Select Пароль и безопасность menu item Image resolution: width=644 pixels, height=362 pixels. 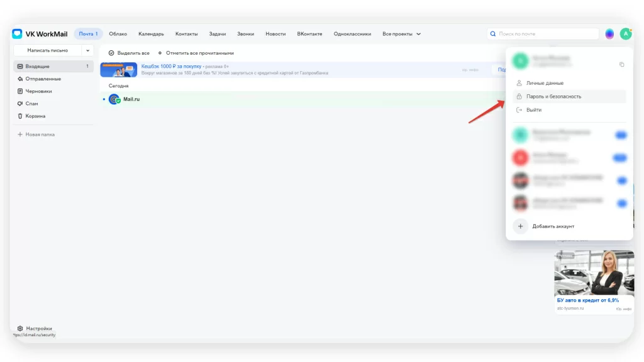[553, 97]
